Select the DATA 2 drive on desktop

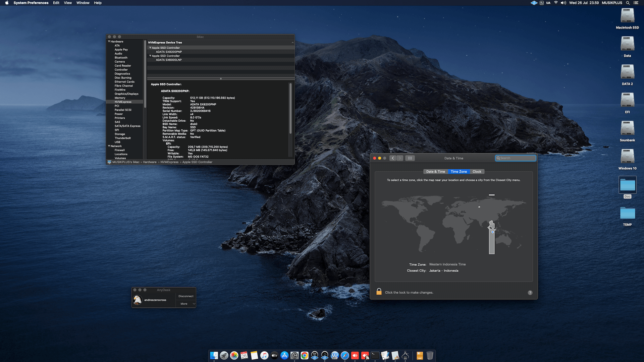(x=627, y=72)
